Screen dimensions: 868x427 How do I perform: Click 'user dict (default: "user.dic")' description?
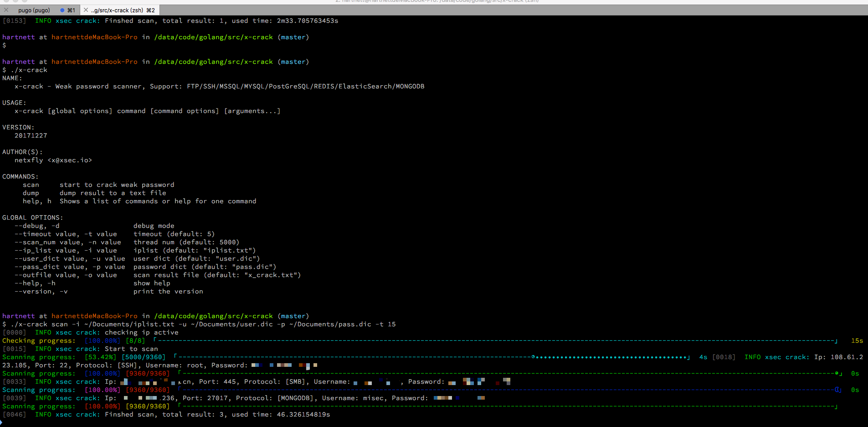pos(196,259)
